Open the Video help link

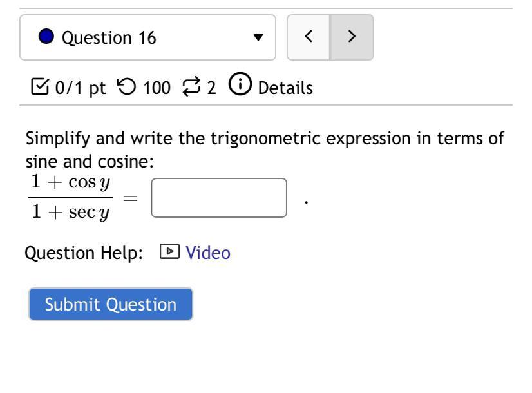207,253
